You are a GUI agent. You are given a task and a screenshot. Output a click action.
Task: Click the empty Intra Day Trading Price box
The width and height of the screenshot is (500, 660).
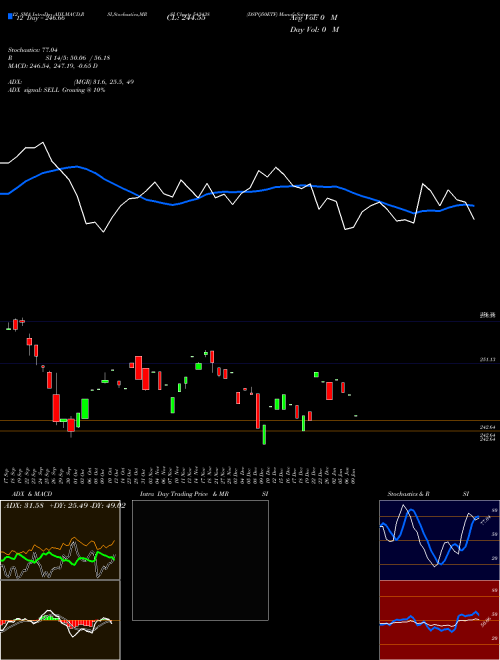[200, 560]
